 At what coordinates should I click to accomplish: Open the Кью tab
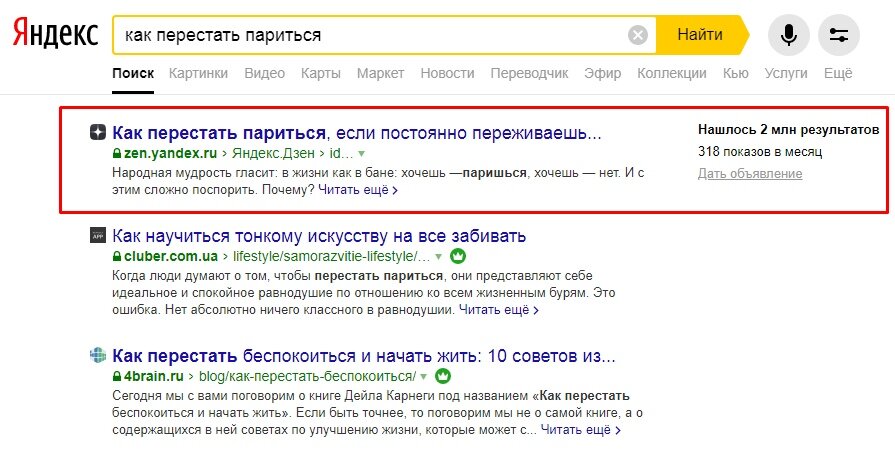[736, 73]
